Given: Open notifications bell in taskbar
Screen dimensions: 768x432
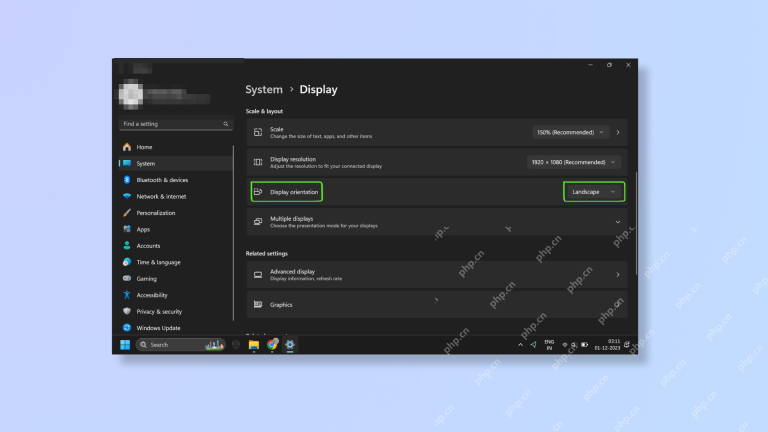Looking at the screenshot, I should tap(627, 345).
